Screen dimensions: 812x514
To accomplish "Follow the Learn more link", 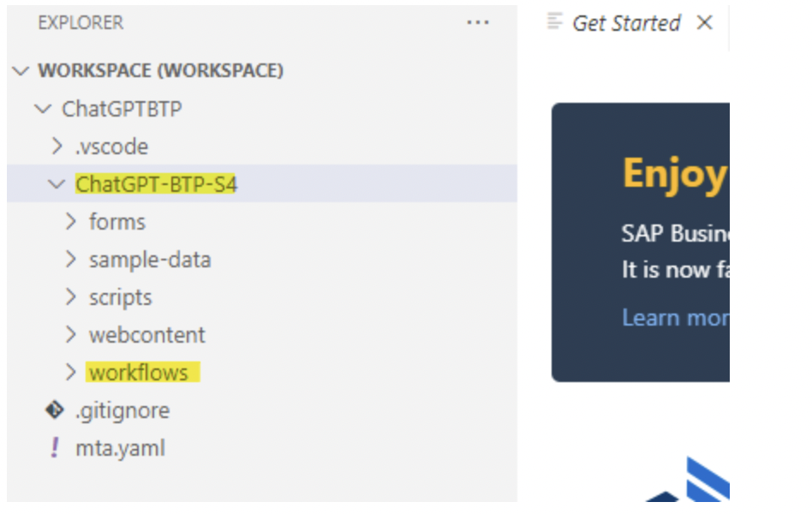I will click(x=675, y=318).
